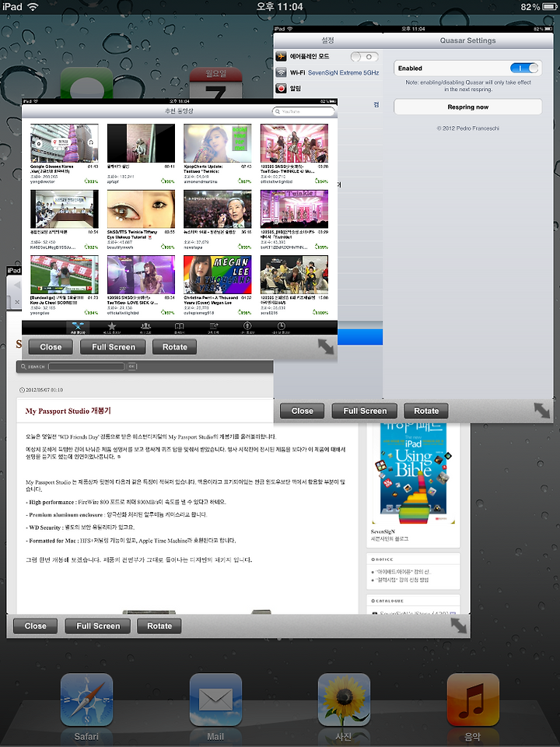Click the Settings window resize arrow
The image size is (560, 747).
point(541,410)
